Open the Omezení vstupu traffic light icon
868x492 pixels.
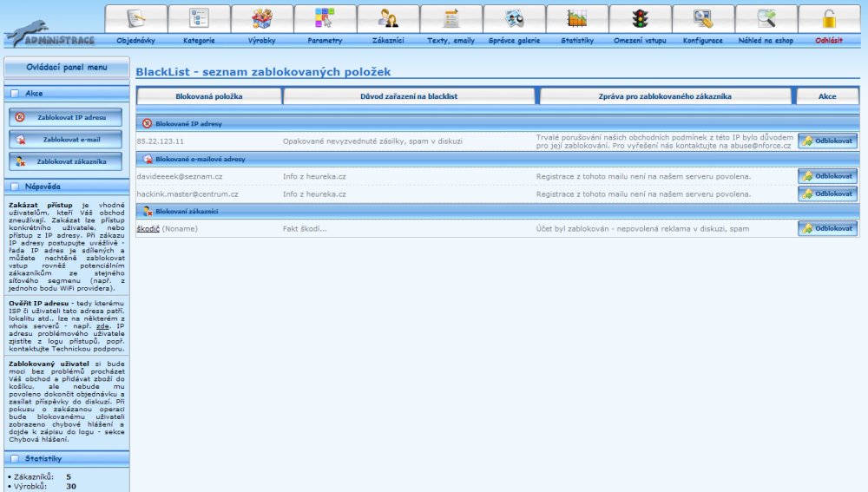pos(640,19)
